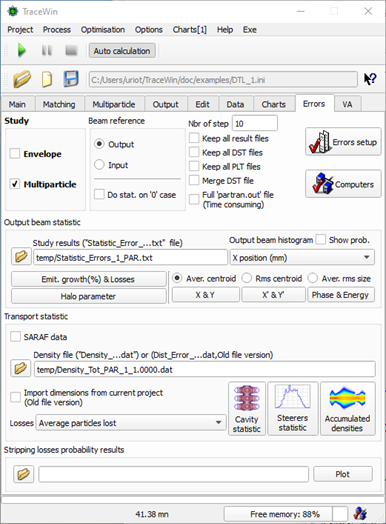386x524 pixels.
Task: Click the stripping losses Plot button
Action: 343,474
